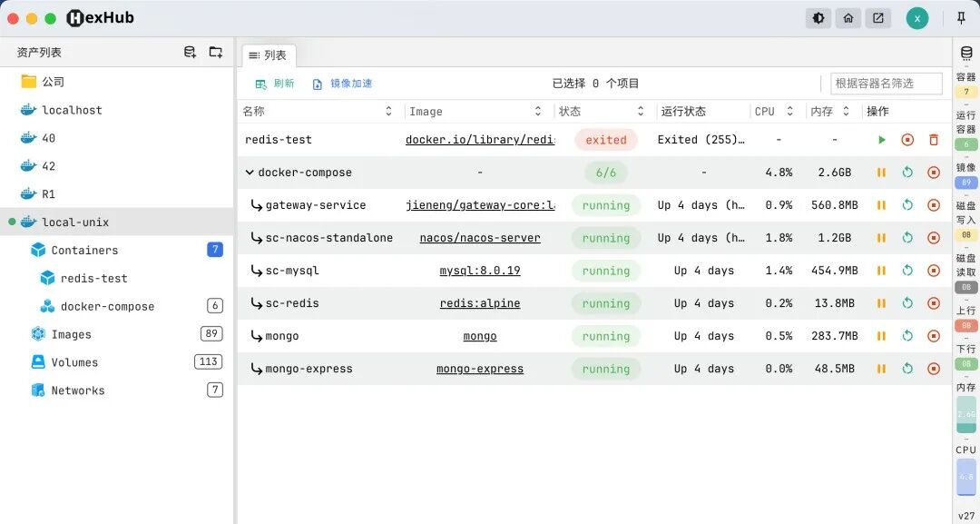Restart the mongo container

pyautogui.click(x=907, y=336)
